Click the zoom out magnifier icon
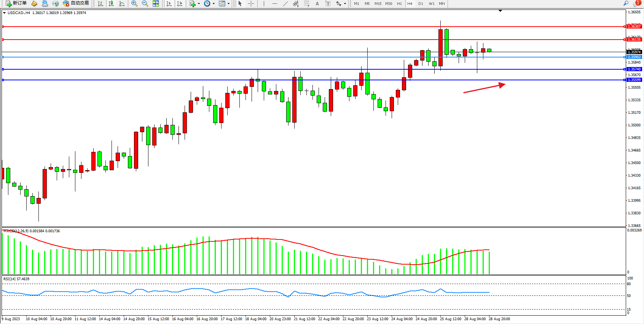This screenshot has width=644, height=324. tap(145, 3)
